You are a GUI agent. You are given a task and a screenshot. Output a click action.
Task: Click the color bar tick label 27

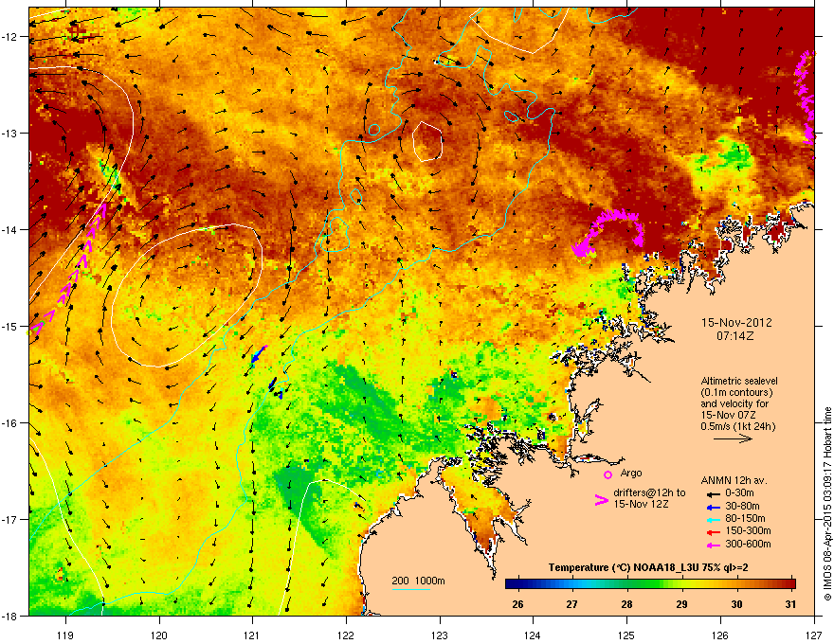(571, 604)
